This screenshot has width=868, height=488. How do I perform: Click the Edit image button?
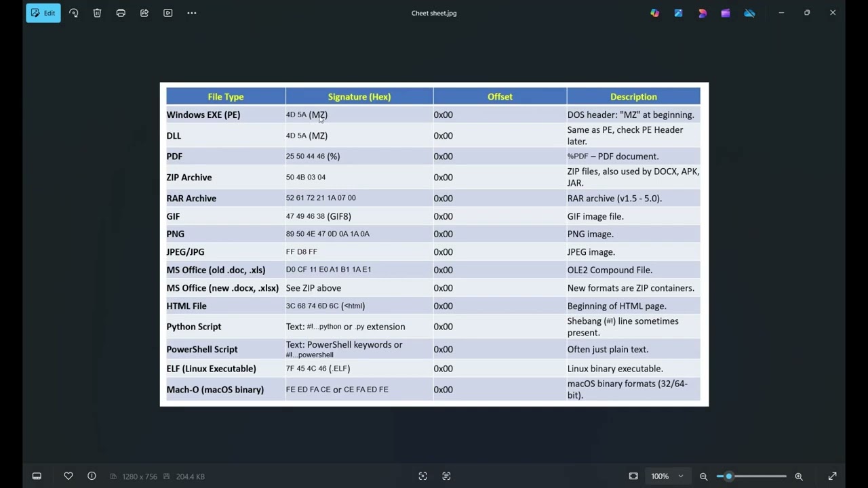(x=43, y=13)
